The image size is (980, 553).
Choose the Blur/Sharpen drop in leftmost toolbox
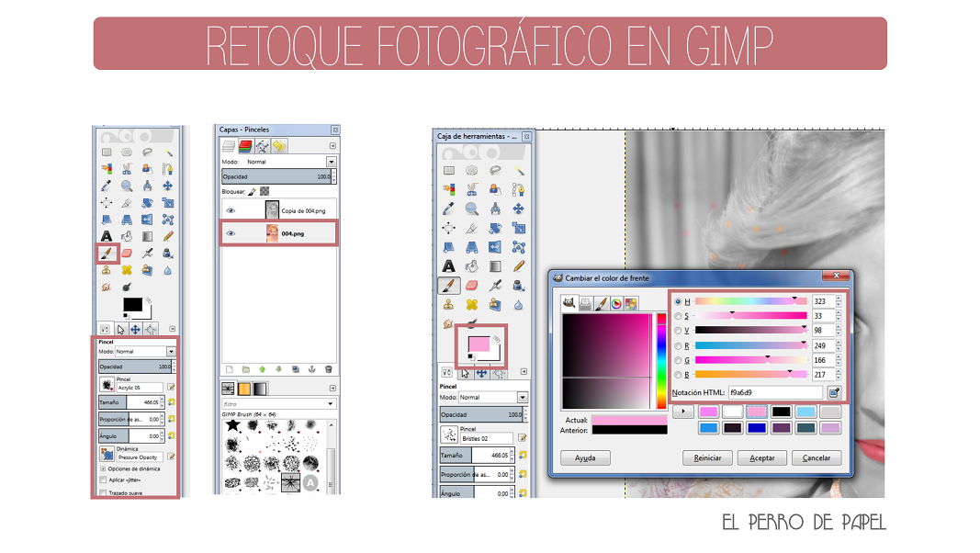(x=168, y=270)
